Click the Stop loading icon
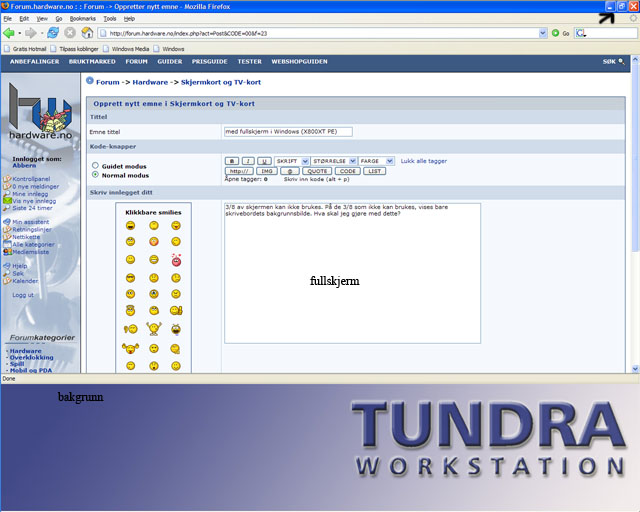640x512 pixels. tap(70, 33)
